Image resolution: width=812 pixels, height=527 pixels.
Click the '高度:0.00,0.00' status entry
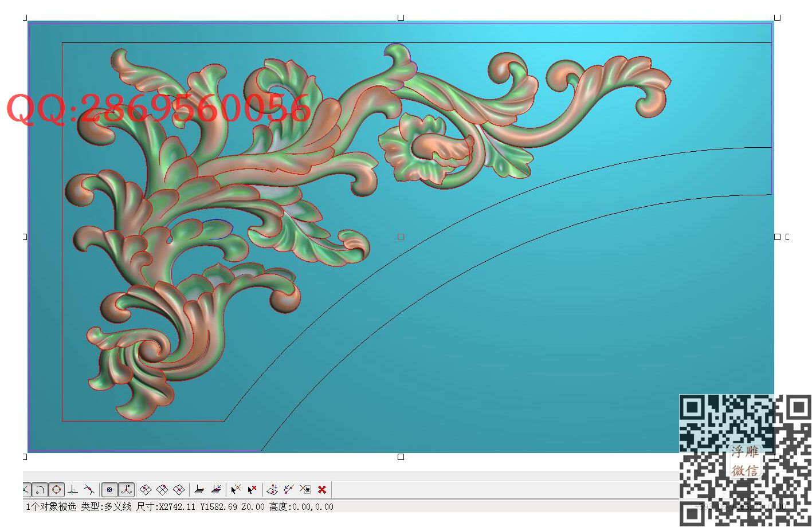[301, 507]
